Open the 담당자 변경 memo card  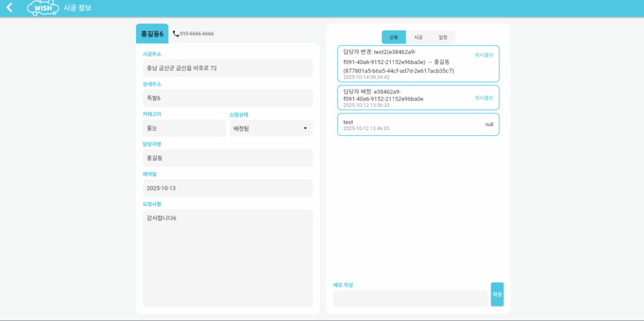(x=418, y=64)
